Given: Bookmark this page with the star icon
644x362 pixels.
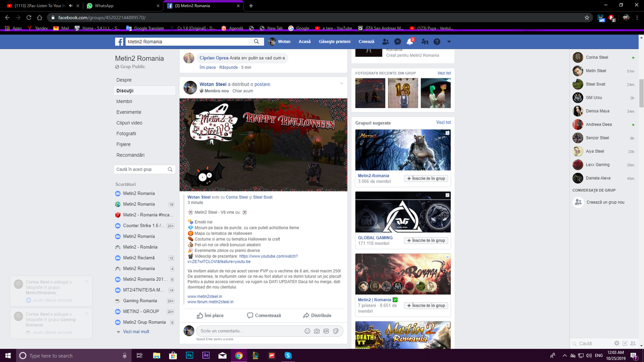Looking at the screenshot, I should pyautogui.click(x=587, y=17).
